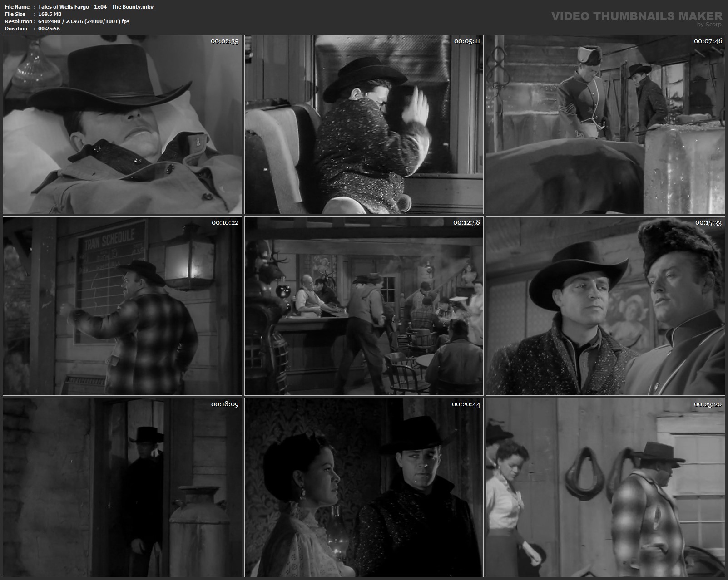
Task: Click the 'VIDEO THUMBNAILS MAKER' title text
Action: point(637,16)
